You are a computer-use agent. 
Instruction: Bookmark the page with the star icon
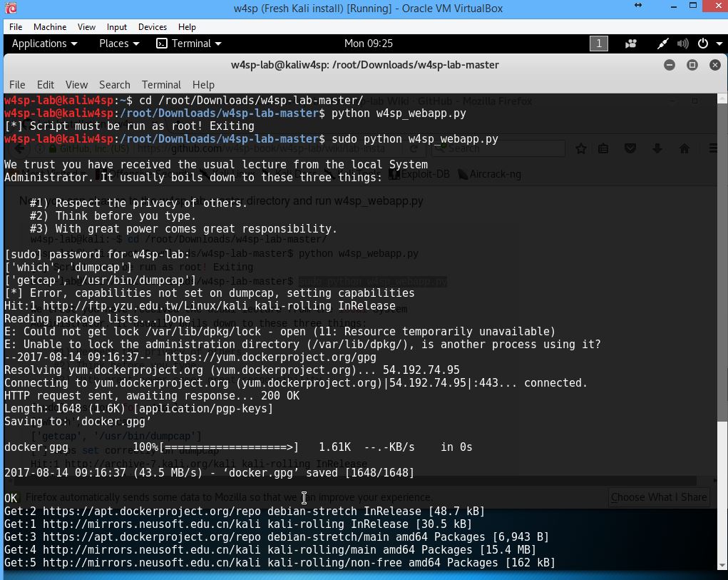[580, 148]
